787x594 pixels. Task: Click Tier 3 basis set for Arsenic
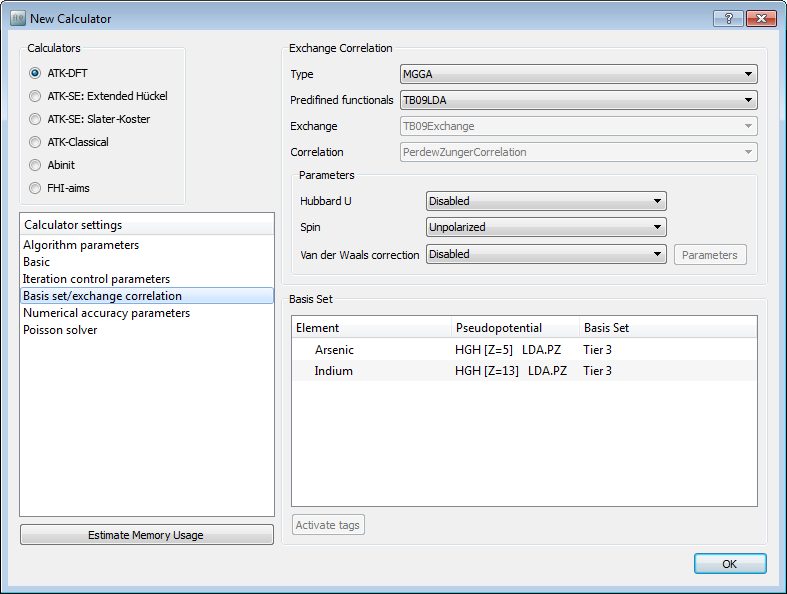597,350
